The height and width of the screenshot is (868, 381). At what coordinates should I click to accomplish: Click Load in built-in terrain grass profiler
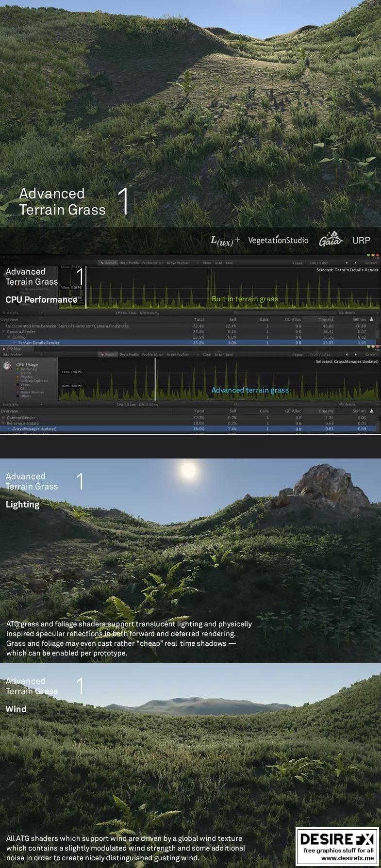[218, 263]
